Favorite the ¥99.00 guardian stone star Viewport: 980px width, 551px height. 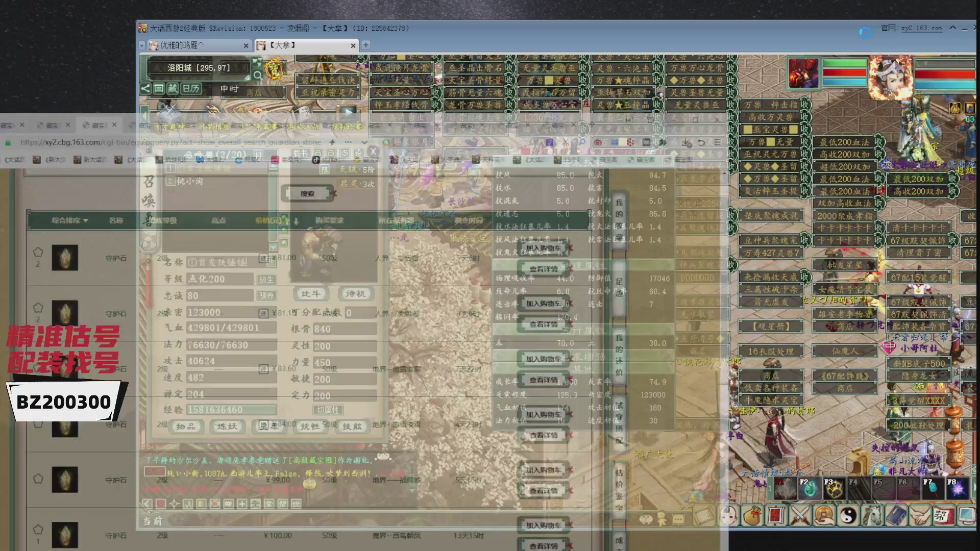click(38, 479)
